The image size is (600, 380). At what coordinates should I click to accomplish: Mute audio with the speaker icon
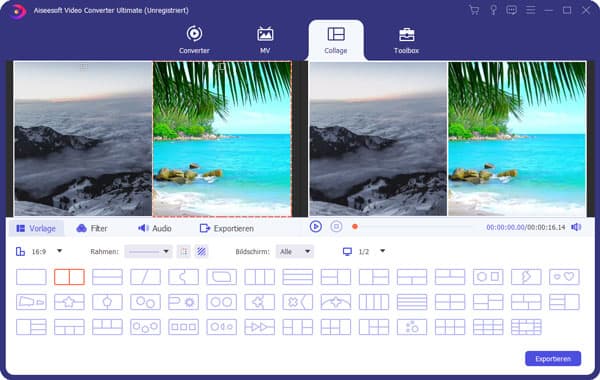tap(576, 227)
